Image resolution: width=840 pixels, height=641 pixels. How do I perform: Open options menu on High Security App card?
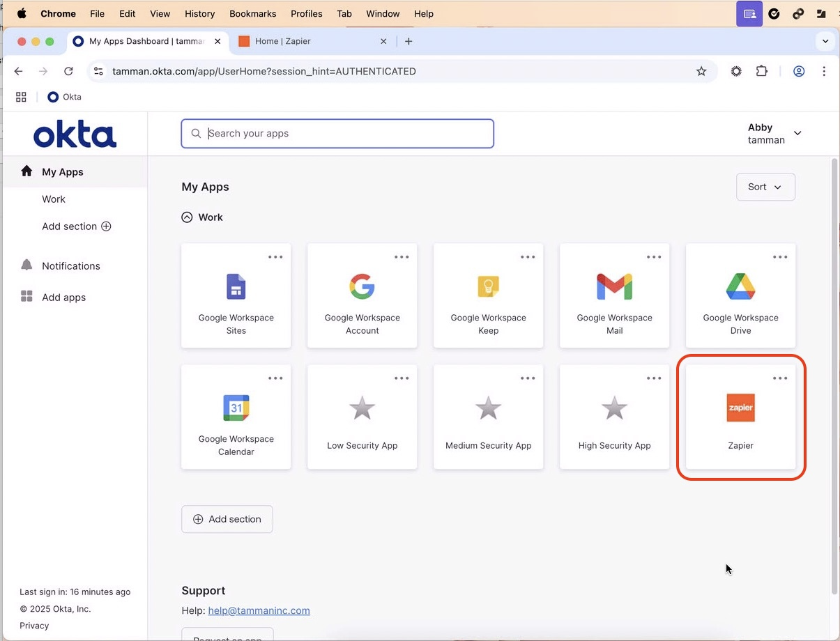pos(654,378)
